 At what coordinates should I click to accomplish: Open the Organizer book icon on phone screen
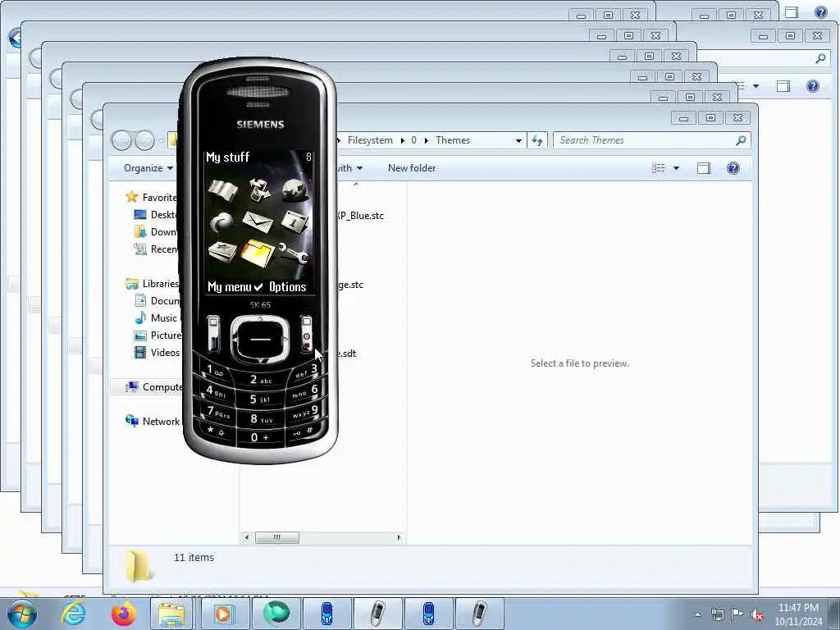coord(221,189)
